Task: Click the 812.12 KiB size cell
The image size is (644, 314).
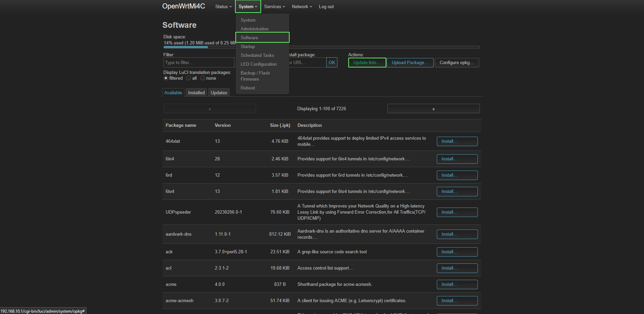Action: click(280, 234)
